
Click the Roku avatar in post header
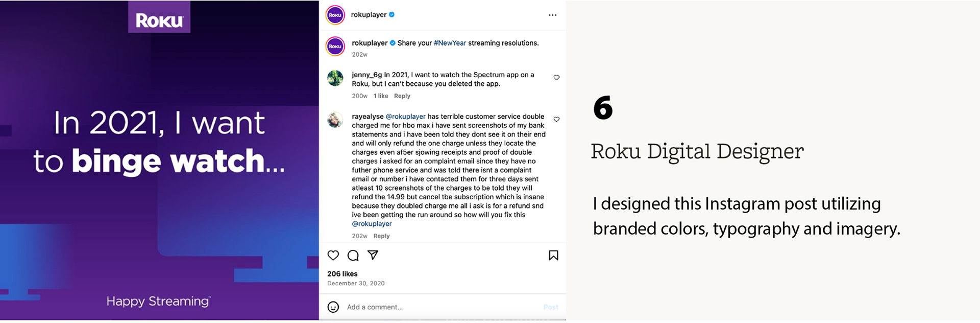click(335, 15)
